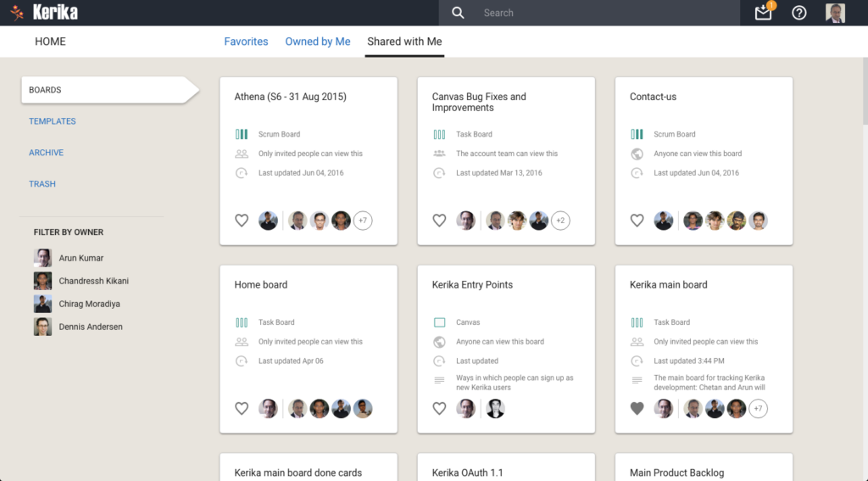Click the invited-people icon on Athena card
This screenshot has width=868, height=481.
pos(242,154)
